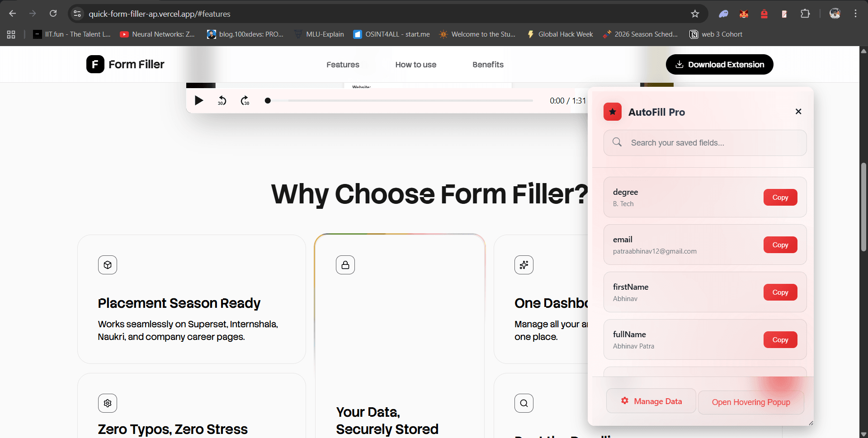Viewport: 868px width, 438px height.
Task: Click the Search your saved fields input
Action: tap(704, 142)
